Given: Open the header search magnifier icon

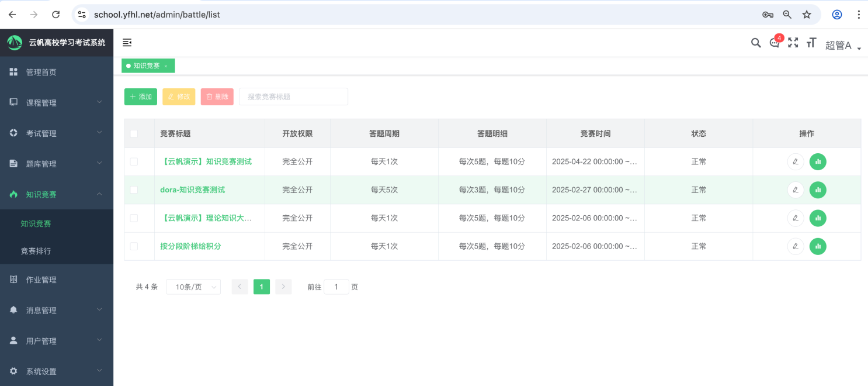Looking at the screenshot, I should tap(756, 43).
